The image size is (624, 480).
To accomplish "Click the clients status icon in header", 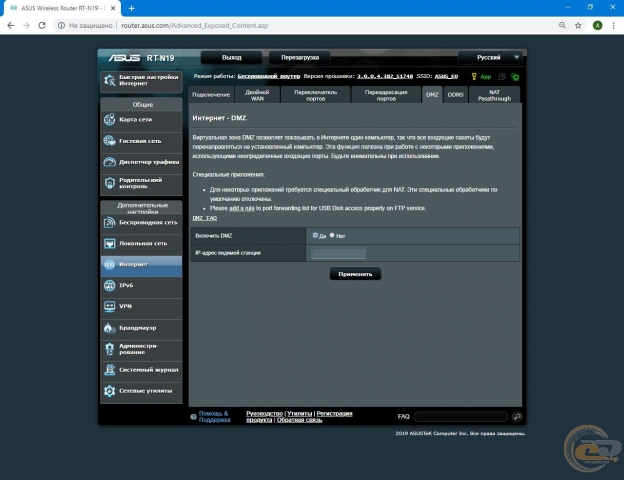I will point(501,76).
